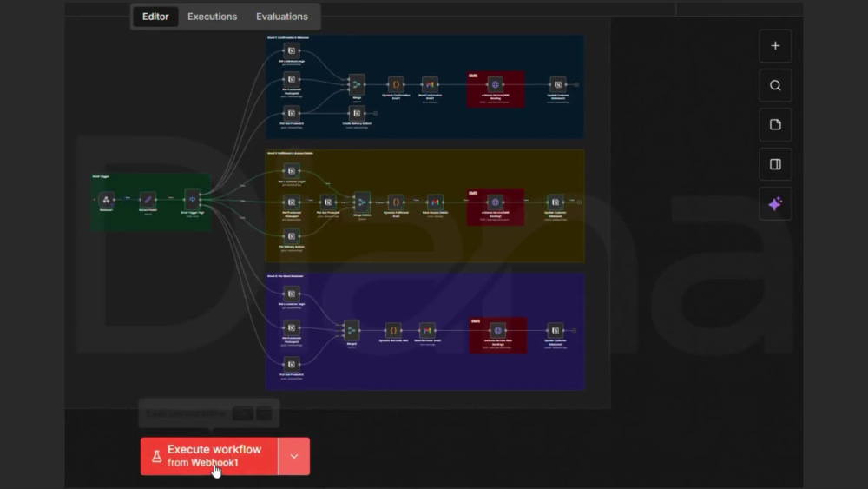The height and width of the screenshot is (489, 868).
Task: Click plus connector after Create Delivery Subset
Action: point(375,114)
